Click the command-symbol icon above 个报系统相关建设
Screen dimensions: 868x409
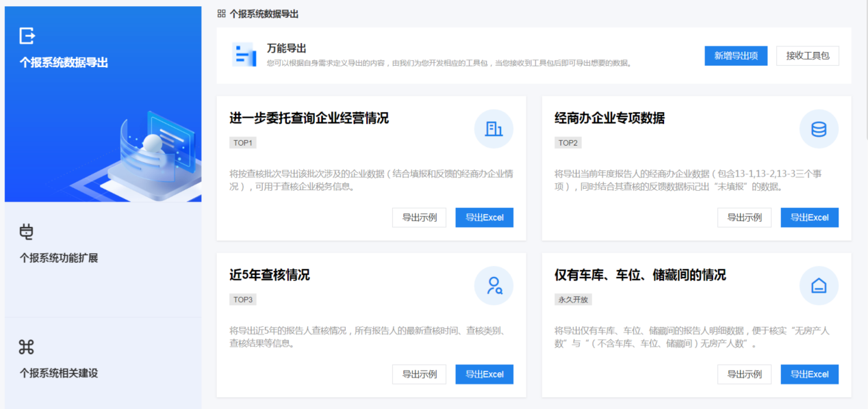tap(26, 347)
